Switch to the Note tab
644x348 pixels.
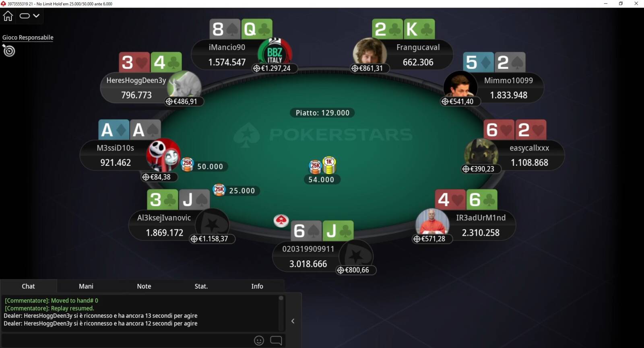tap(144, 286)
